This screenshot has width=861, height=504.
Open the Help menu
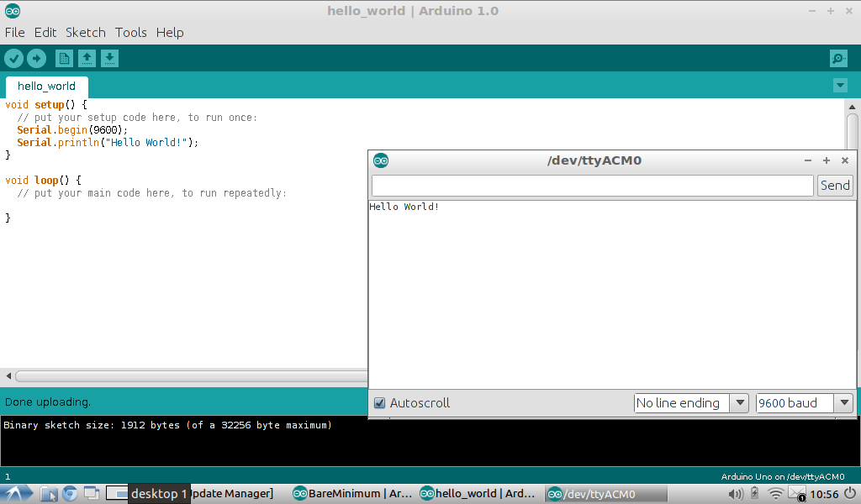[170, 33]
